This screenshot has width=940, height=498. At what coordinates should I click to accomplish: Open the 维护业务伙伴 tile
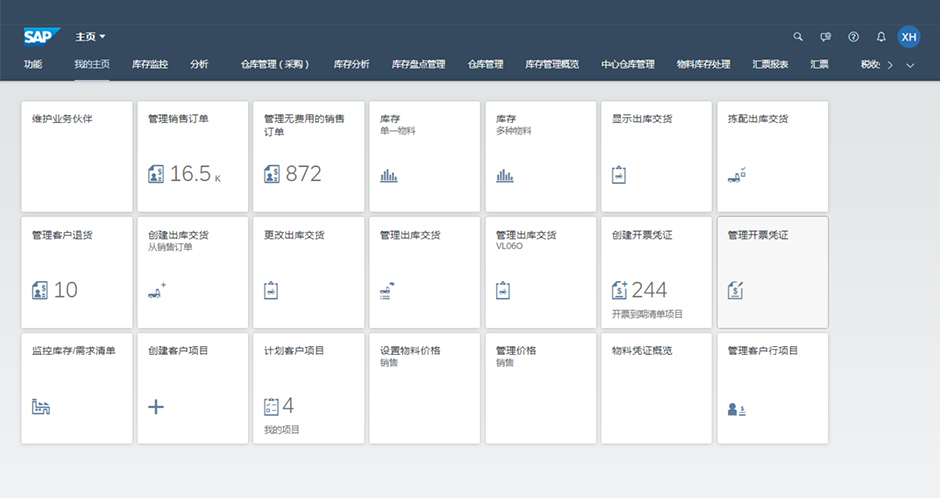point(76,156)
